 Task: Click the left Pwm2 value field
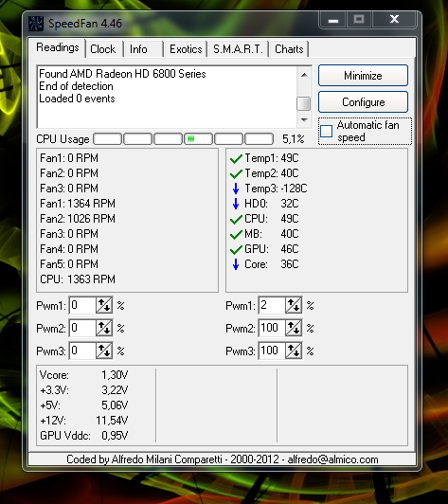(82, 328)
